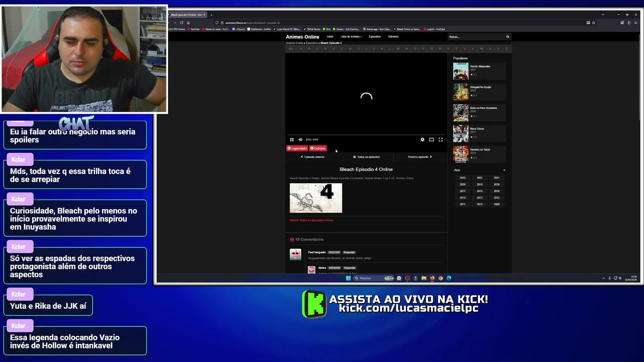Open the Inicio menu item
This screenshot has height=362, width=644.
pos(330,37)
